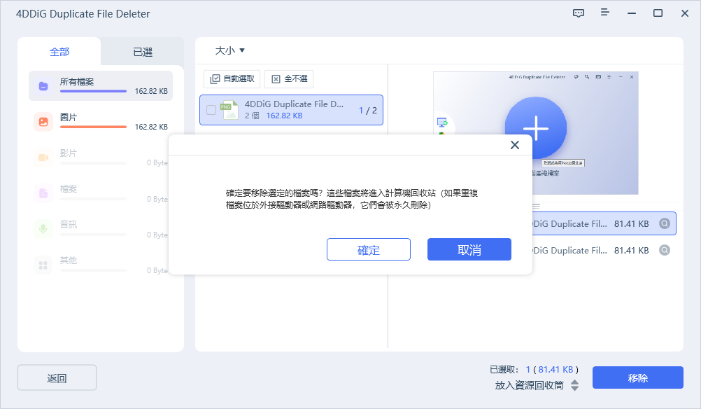Image resolution: width=701 pixels, height=409 pixels.
Task: Open the feedback message icon in title bar
Action: tap(578, 13)
